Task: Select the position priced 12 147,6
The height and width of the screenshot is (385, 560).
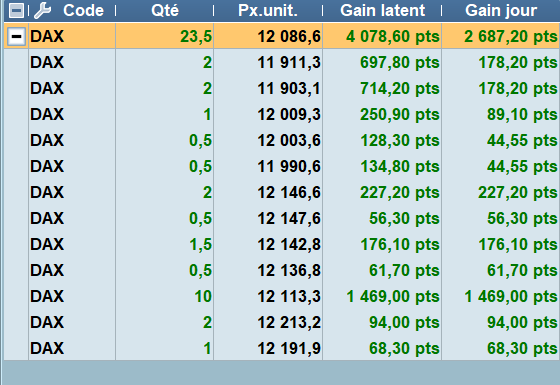Action: [x=289, y=218]
